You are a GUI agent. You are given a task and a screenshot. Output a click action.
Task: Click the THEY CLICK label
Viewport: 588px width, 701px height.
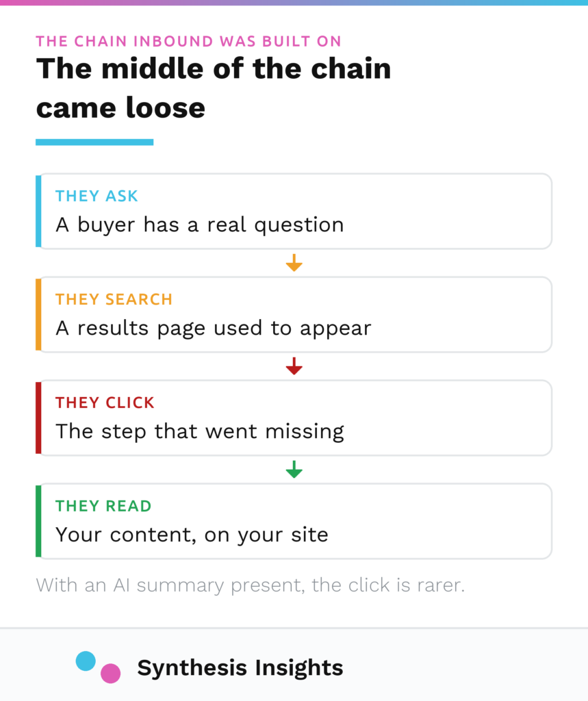click(105, 403)
